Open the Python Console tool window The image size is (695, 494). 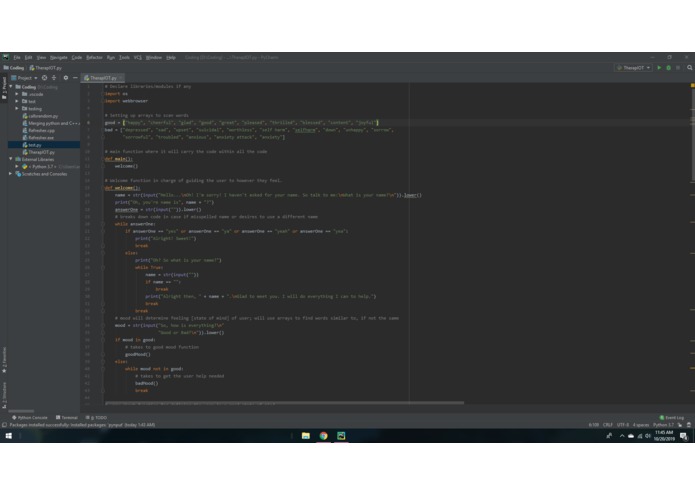point(30,417)
